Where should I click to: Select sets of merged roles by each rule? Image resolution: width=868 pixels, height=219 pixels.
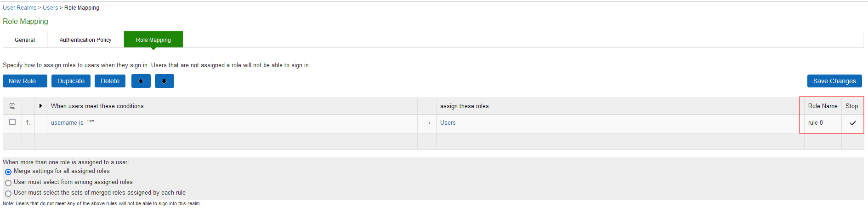[8, 193]
